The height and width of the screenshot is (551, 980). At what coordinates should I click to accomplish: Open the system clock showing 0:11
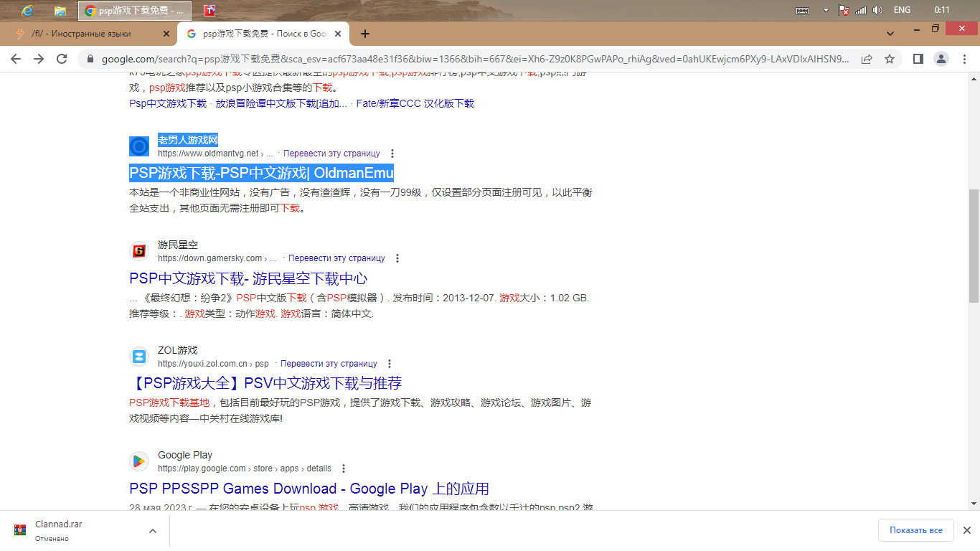coord(942,10)
